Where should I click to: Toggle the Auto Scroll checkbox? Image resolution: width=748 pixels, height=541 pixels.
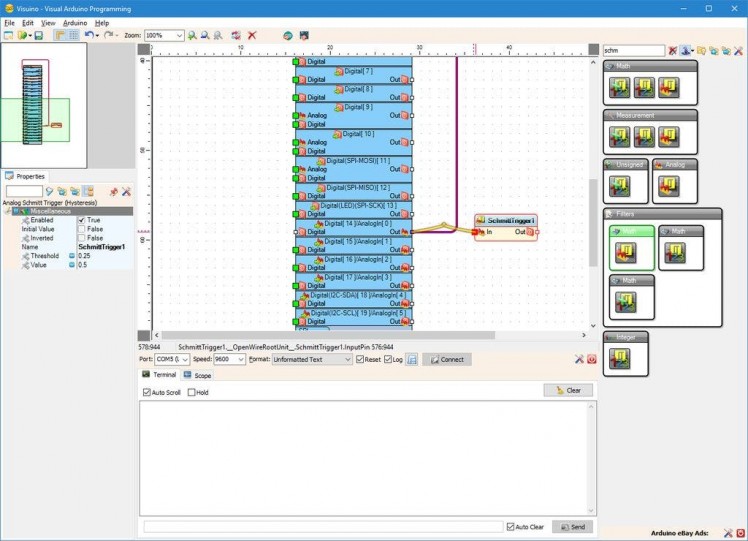tap(147, 392)
